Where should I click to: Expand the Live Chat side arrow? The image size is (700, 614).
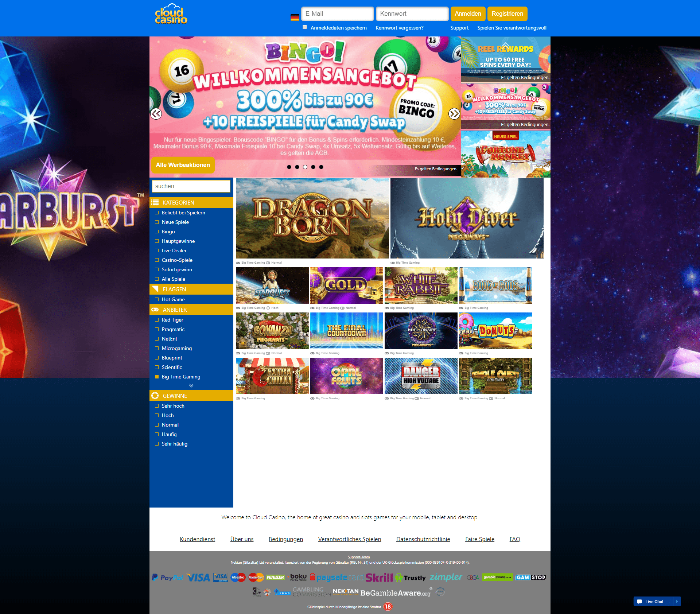677,602
